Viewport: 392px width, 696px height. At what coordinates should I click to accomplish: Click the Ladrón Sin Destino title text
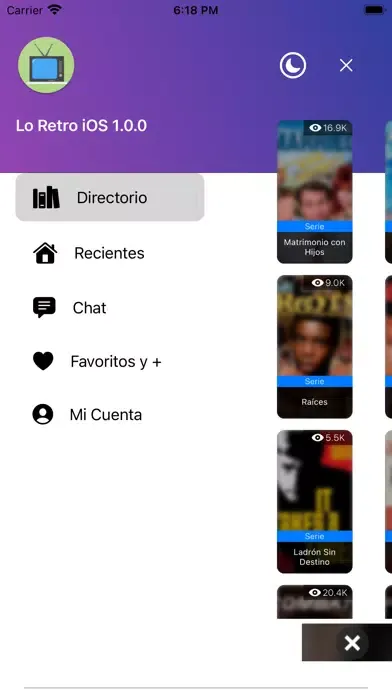tap(315, 557)
